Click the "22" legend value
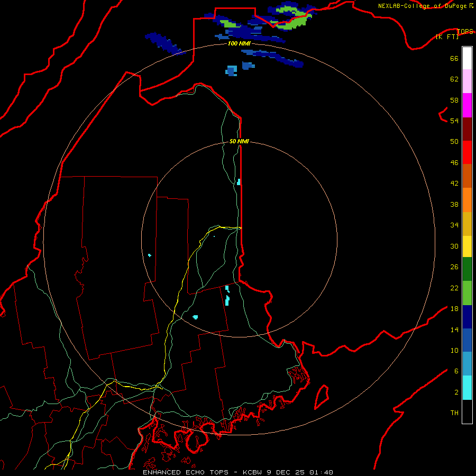Viewport: 476px width, 476px height. (x=454, y=288)
